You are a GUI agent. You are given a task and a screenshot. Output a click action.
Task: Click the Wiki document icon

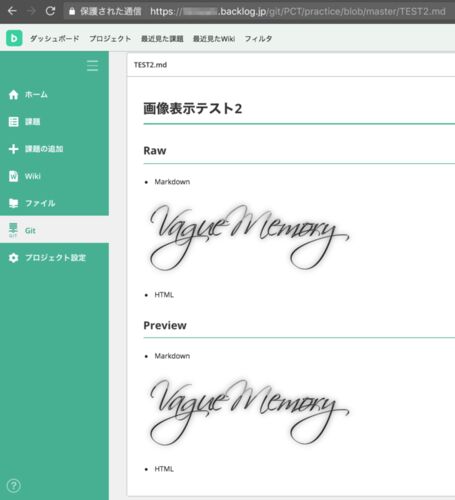[x=13, y=176]
